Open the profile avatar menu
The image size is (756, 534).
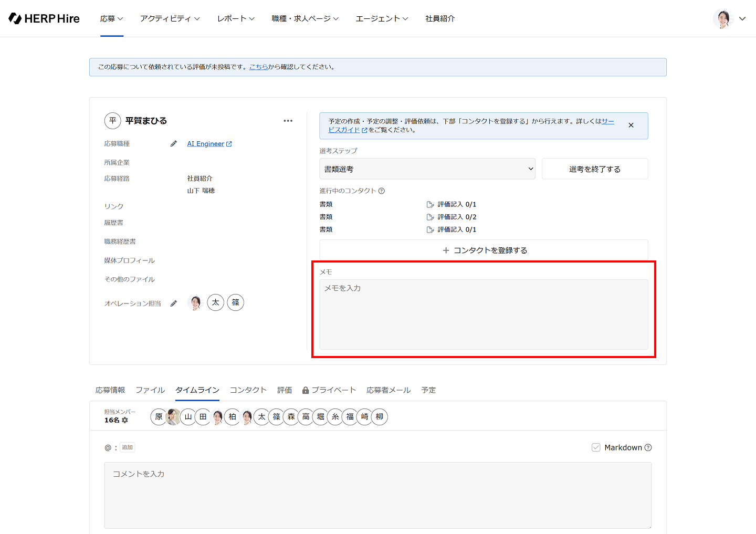[729, 18]
